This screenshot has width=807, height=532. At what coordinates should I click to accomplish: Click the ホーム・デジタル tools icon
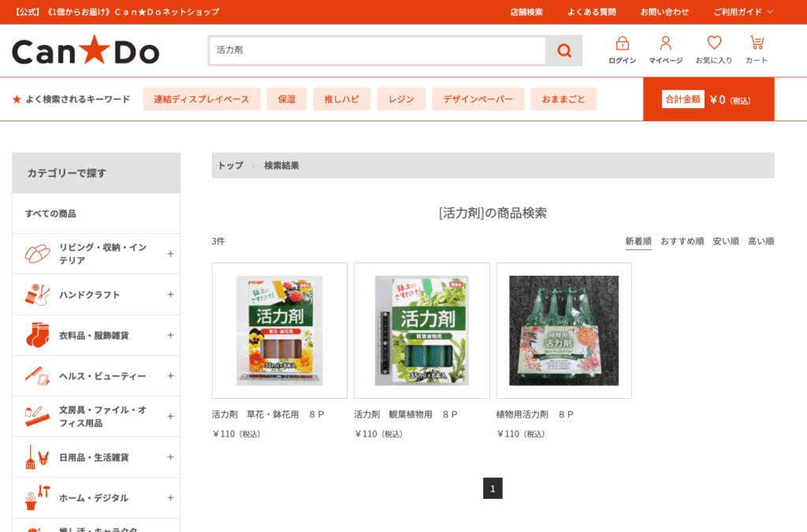coord(37,497)
